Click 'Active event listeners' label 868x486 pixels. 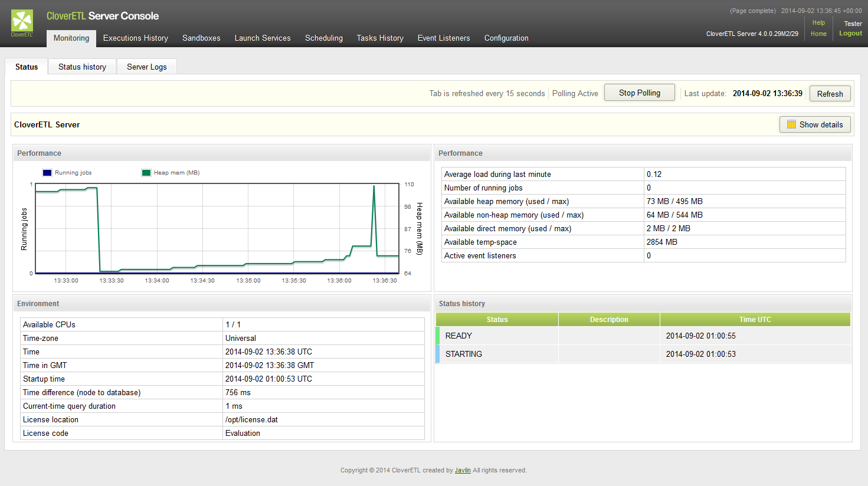pos(480,255)
